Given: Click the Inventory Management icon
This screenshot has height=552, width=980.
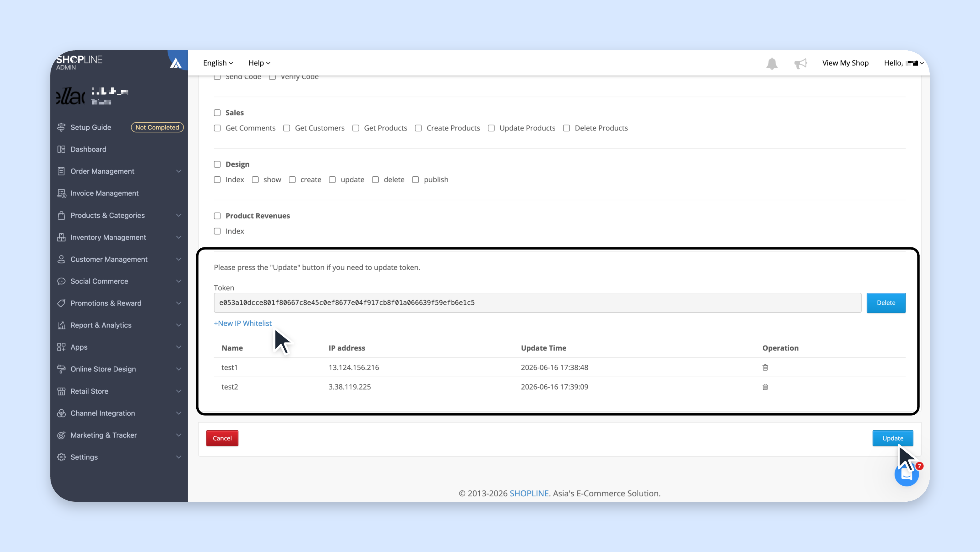Looking at the screenshot, I should [61, 237].
